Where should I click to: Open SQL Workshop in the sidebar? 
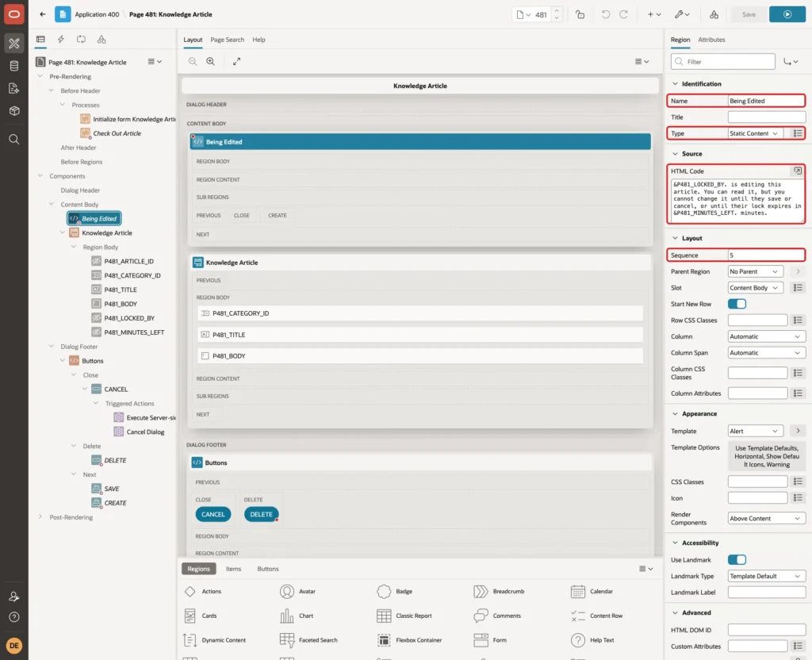[x=14, y=66]
